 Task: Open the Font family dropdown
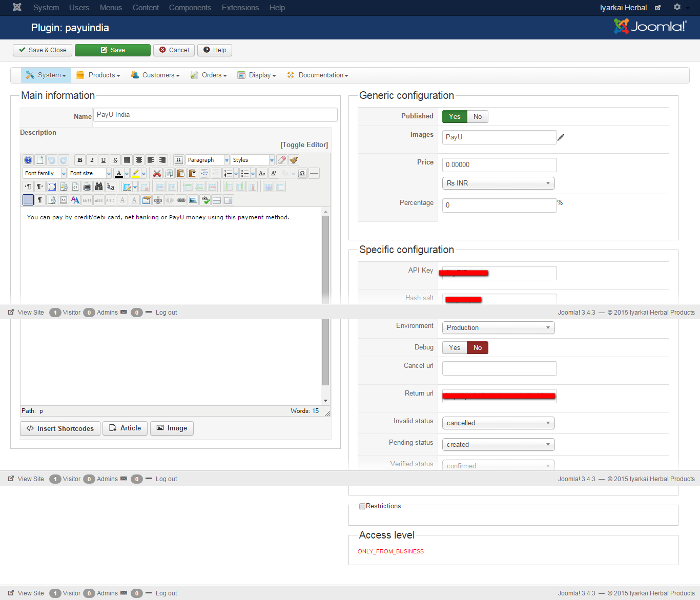[x=44, y=173]
